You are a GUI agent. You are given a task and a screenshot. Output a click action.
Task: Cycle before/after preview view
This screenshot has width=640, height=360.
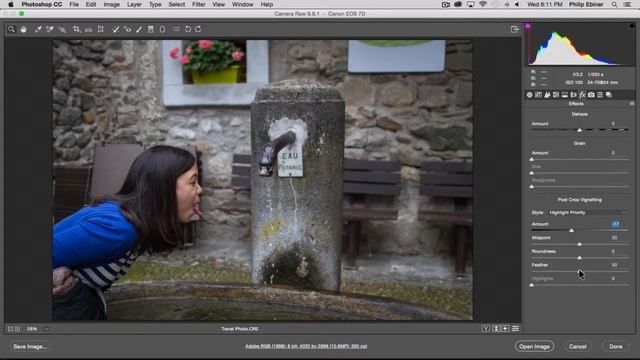[x=486, y=329]
